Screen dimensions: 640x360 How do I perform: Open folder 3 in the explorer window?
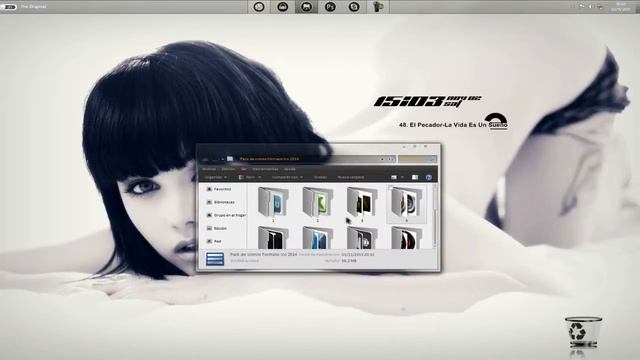[362, 203]
